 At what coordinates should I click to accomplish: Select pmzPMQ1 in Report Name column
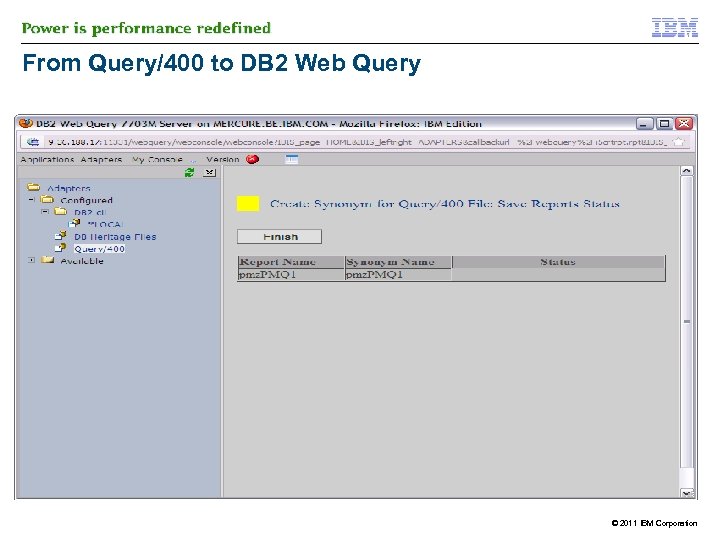268,275
